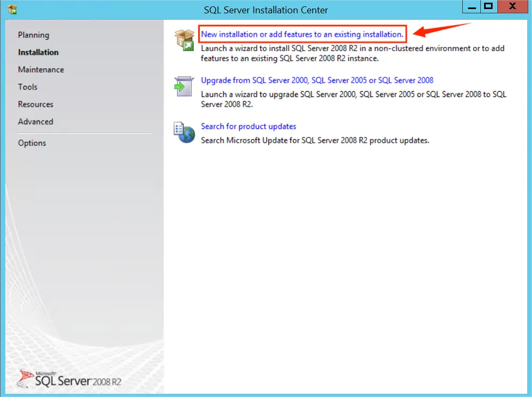
Task: Click the Search for product updates link
Action: click(x=249, y=126)
